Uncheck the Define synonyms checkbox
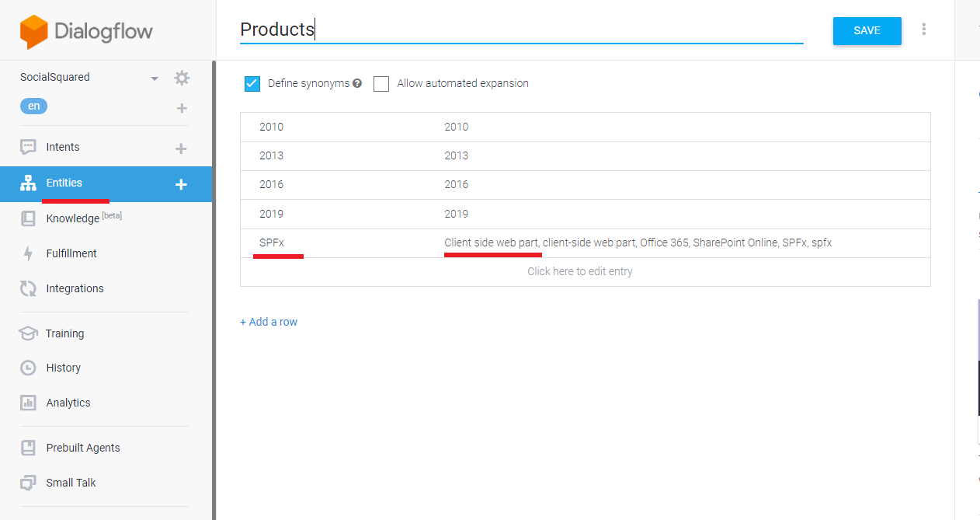The image size is (980, 520). 252,84
